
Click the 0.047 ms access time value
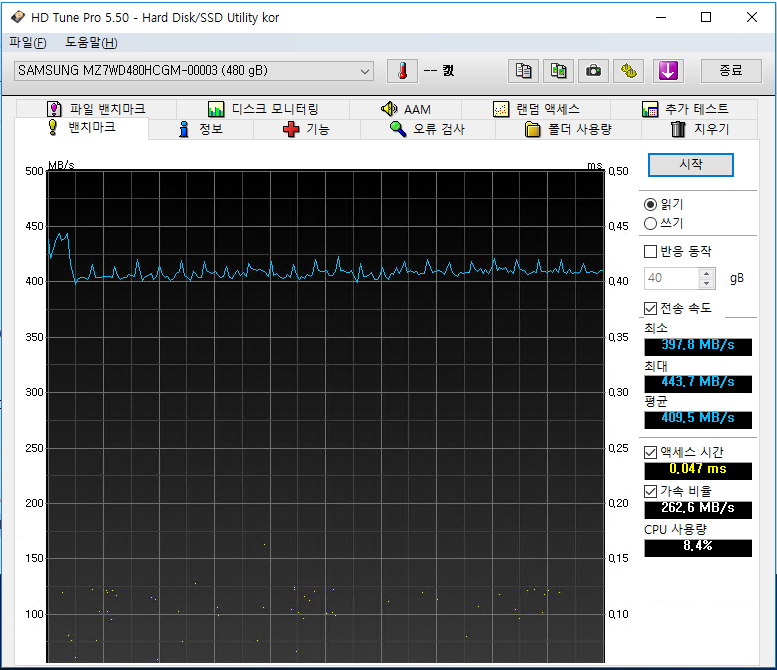(x=698, y=469)
